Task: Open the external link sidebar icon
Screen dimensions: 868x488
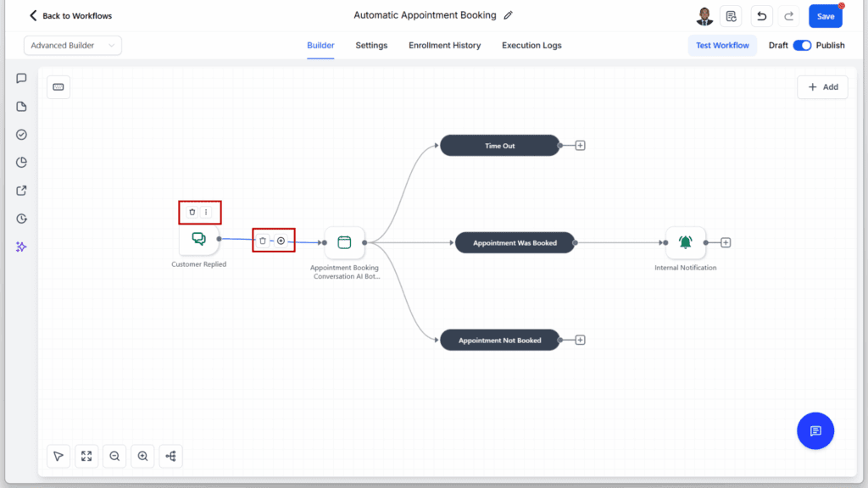Action: [21, 191]
